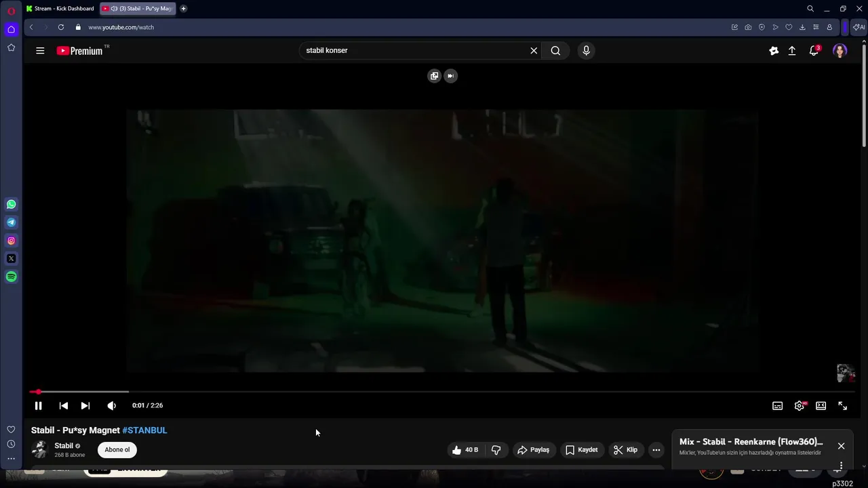Open the browser downloads icon

pyautogui.click(x=802, y=27)
